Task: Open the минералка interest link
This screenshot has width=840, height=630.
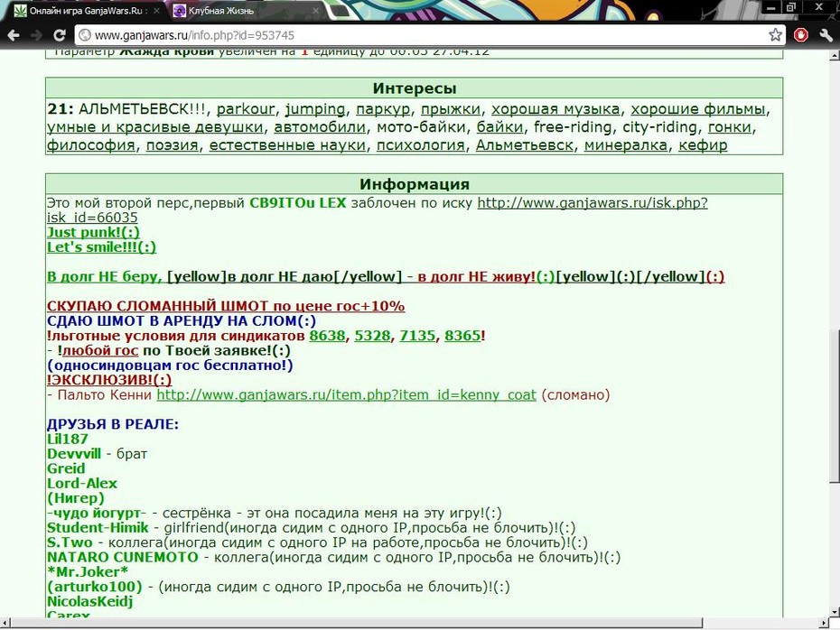Action: [x=626, y=145]
